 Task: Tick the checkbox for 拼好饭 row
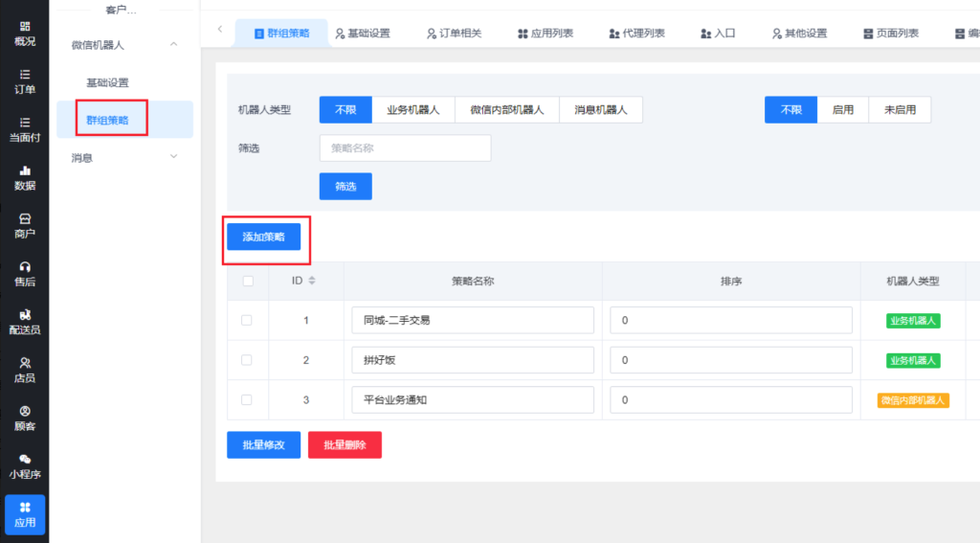pos(247,360)
